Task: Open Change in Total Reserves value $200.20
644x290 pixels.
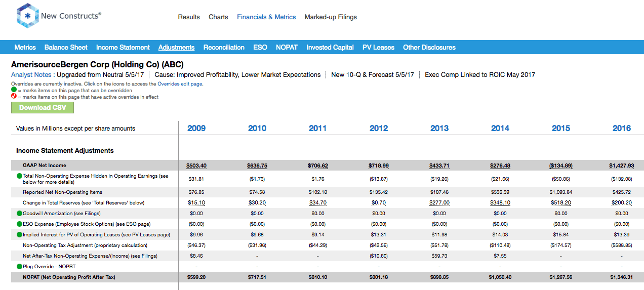Action: [622, 203]
